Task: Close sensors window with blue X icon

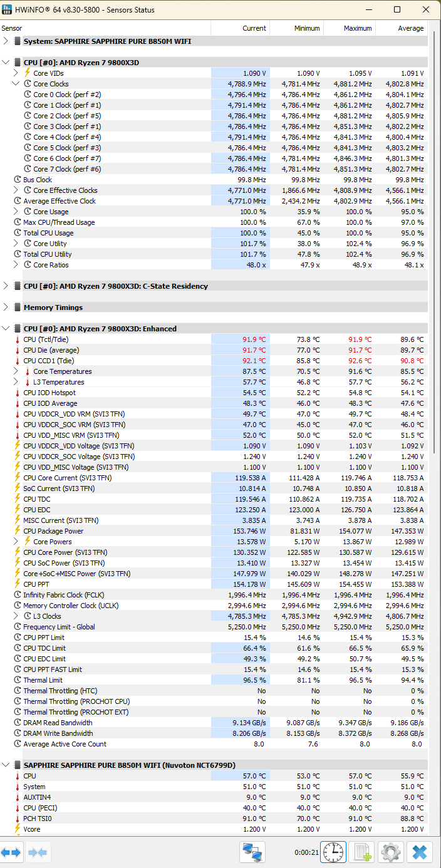Action: pyautogui.click(x=420, y=852)
